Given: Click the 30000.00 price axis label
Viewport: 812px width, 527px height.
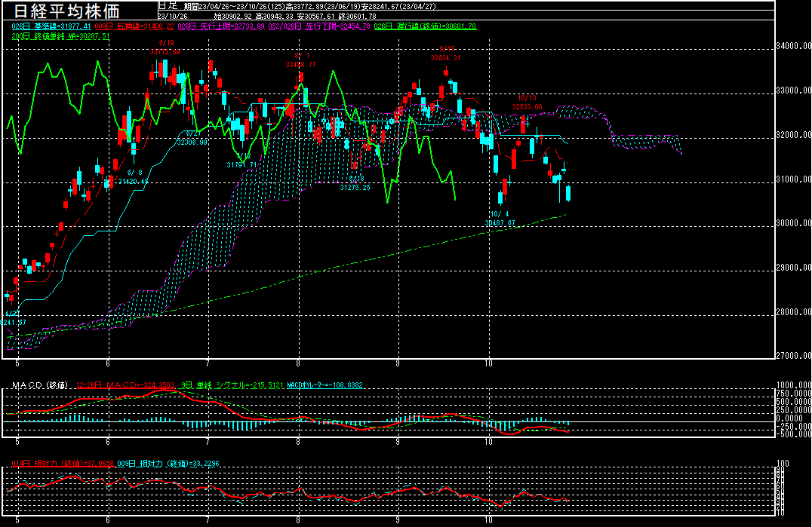Looking at the screenshot, I should [794, 223].
